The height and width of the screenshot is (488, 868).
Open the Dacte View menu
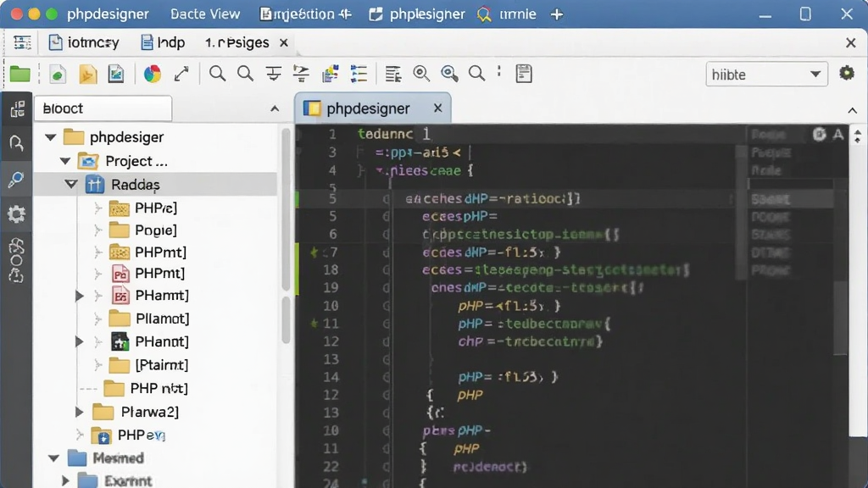pos(205,14)
